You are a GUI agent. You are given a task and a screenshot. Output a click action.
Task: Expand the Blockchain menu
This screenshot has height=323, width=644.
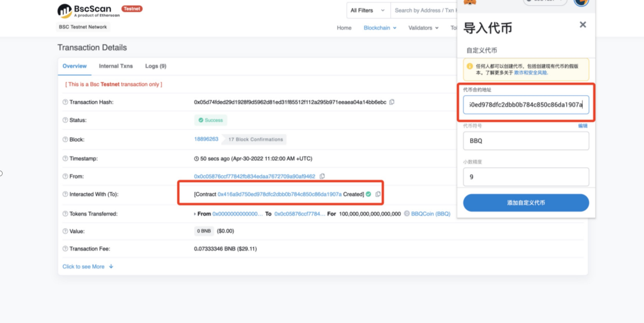coord(380,28)
